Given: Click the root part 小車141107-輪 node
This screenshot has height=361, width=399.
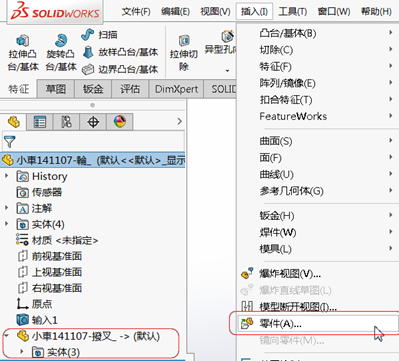Looking at the screenshot, I should click(93, 160).
